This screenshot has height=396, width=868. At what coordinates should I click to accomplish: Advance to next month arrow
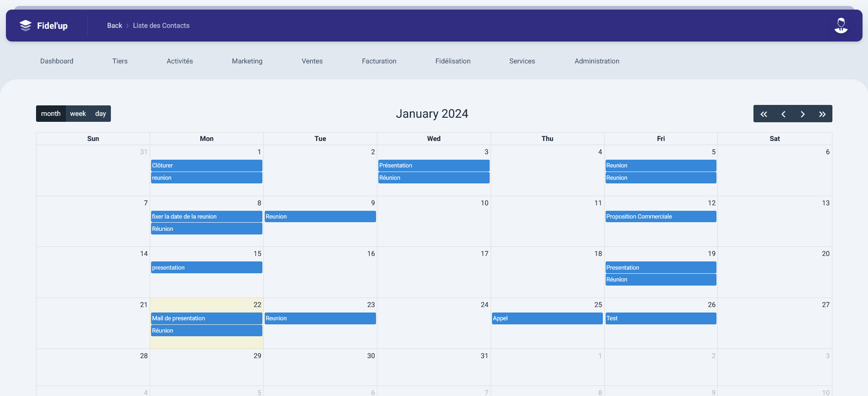tap(803, 114)
